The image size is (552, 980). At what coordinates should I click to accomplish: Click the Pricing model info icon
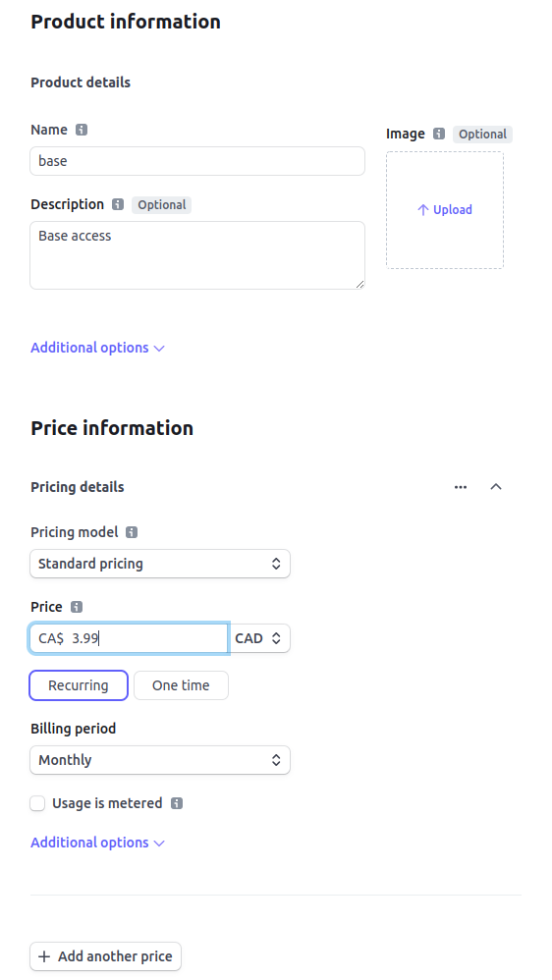(x=132, y=532)
